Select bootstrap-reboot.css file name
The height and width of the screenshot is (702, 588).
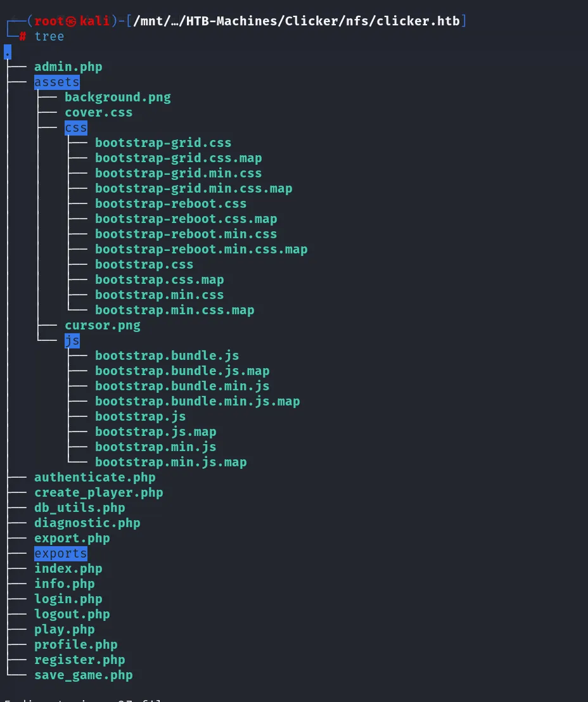point(170,204)
